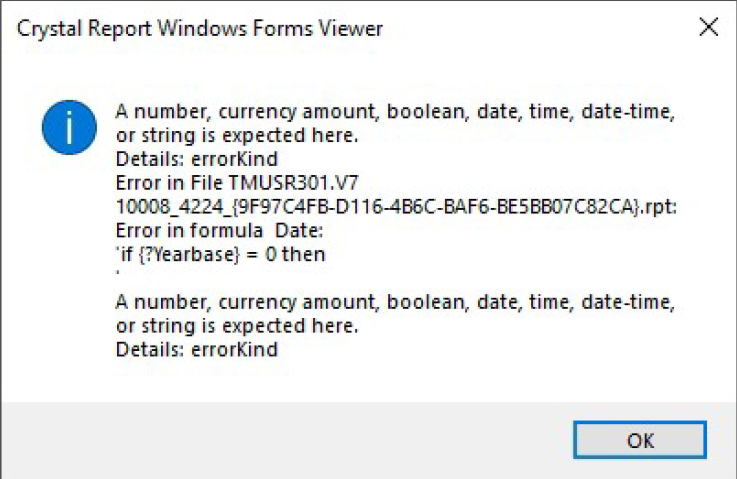Click the '10008_4224_' prefix of the report name
This screenshot has width=737, height=479.
(172, 207)
